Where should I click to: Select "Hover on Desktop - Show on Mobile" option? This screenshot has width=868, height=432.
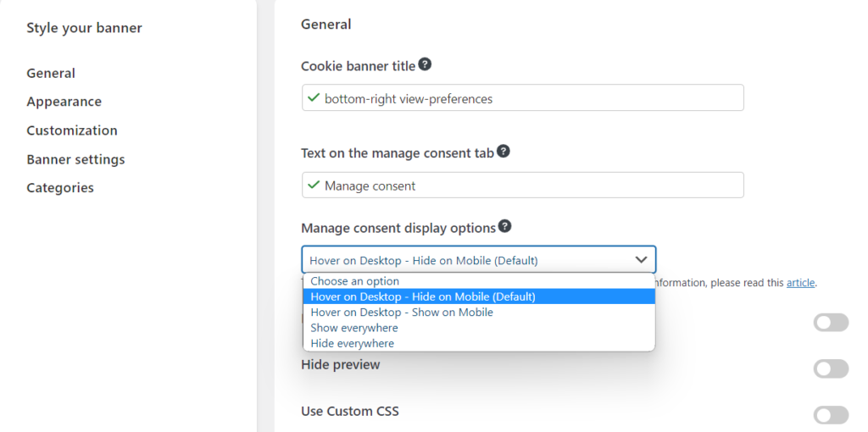(401, 313)
